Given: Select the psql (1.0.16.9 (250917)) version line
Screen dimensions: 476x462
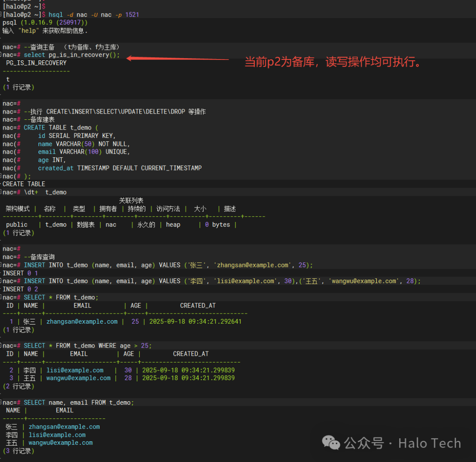Looking at the screenshot, I should 45,22.
